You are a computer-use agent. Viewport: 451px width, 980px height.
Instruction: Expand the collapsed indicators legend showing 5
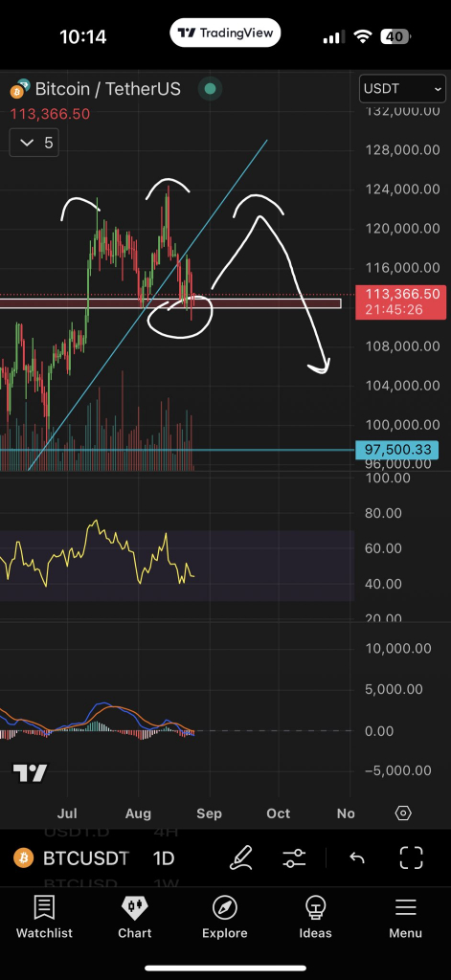pos(34,144)
